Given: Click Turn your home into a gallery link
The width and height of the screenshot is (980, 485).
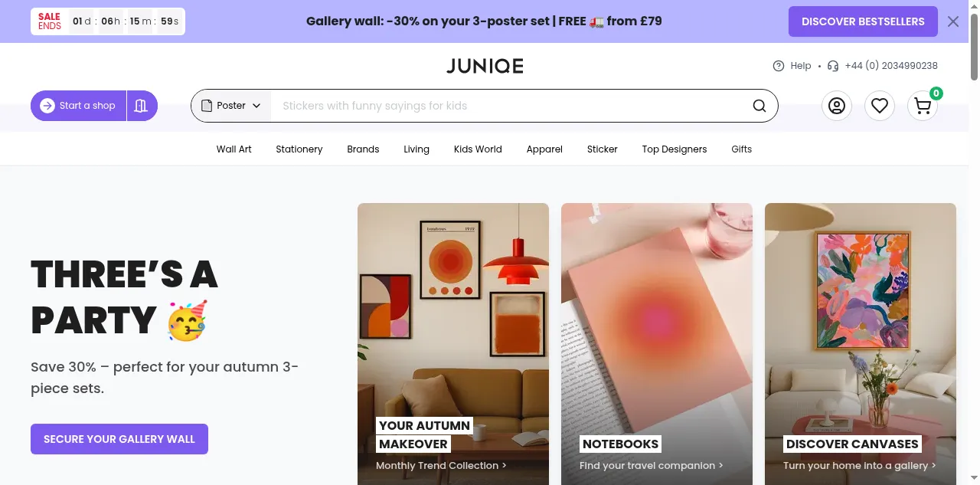Looking at the screenshot, I should 859,465.
